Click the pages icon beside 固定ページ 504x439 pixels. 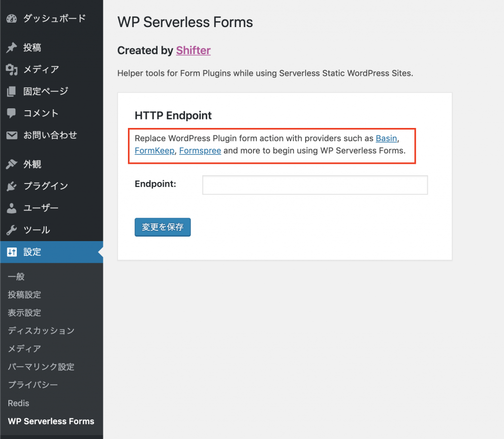coord(12,91)
